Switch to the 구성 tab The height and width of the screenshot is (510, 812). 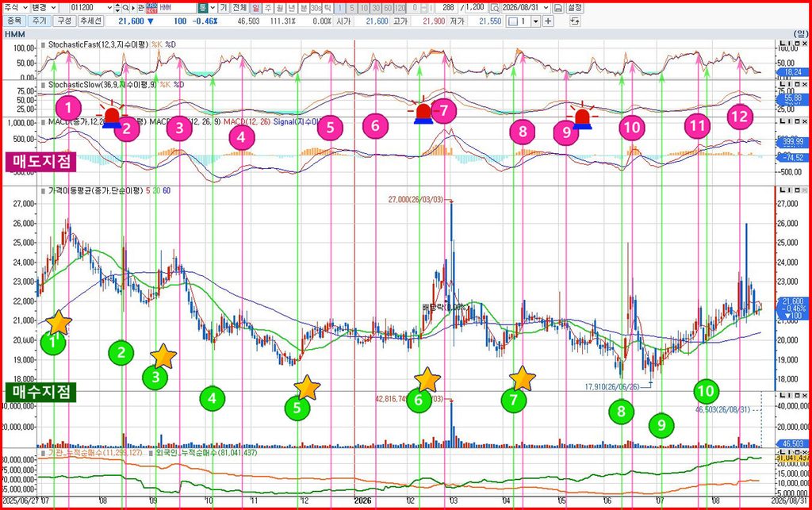64,21
